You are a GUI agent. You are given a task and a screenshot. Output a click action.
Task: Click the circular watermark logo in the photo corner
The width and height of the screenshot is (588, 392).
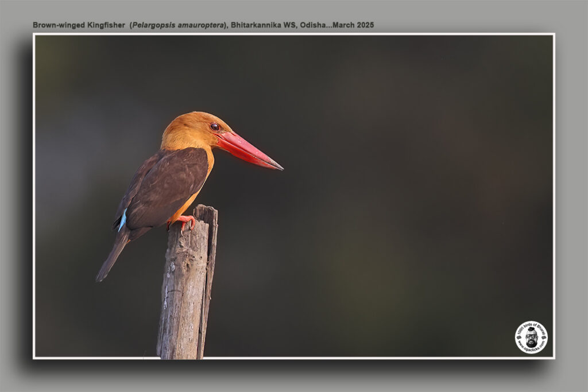click(x=531, y=337)
